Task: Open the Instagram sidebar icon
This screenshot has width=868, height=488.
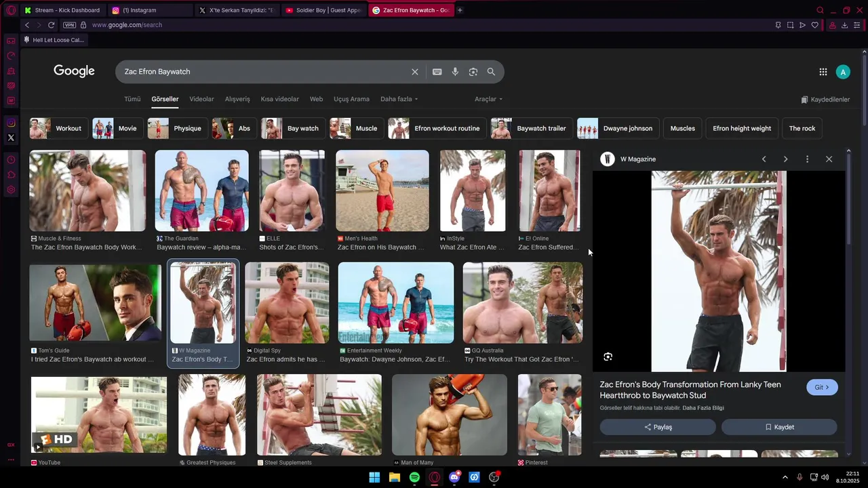Action: click(x=11, y=123)
